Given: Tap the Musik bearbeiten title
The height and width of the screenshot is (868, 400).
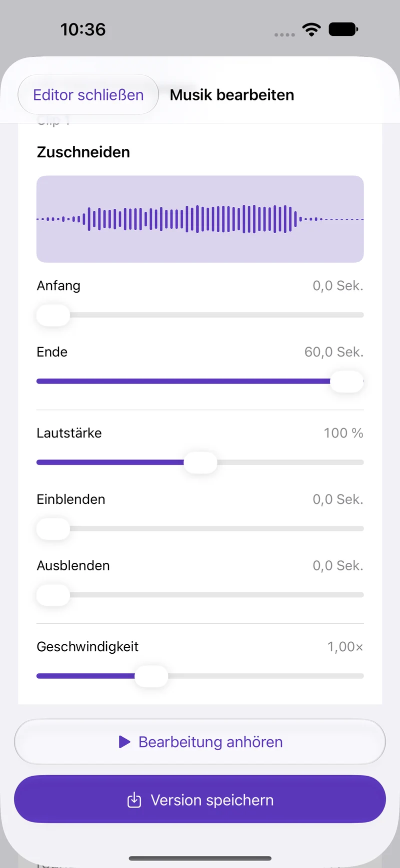Looking at the screenshot, I should point(232,95).
